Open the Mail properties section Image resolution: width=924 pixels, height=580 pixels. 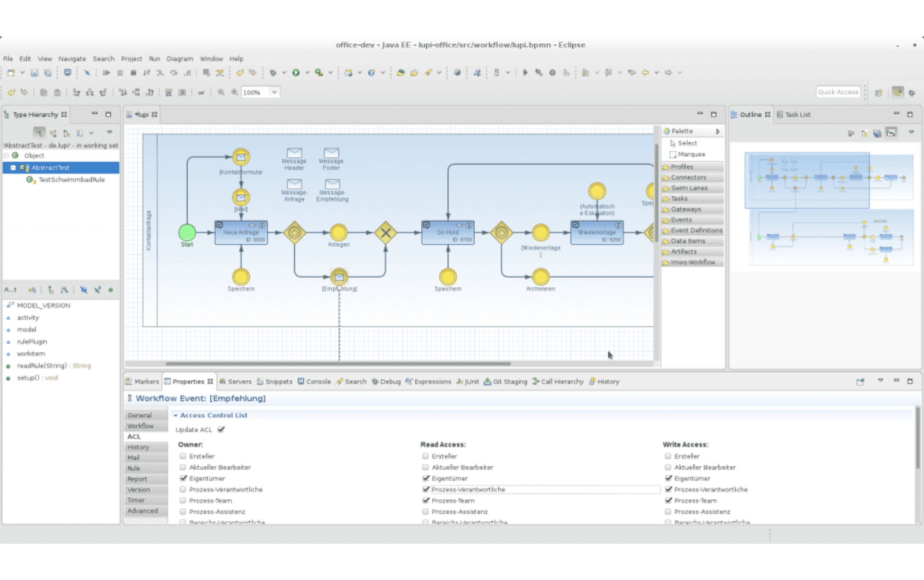point(146,458)
